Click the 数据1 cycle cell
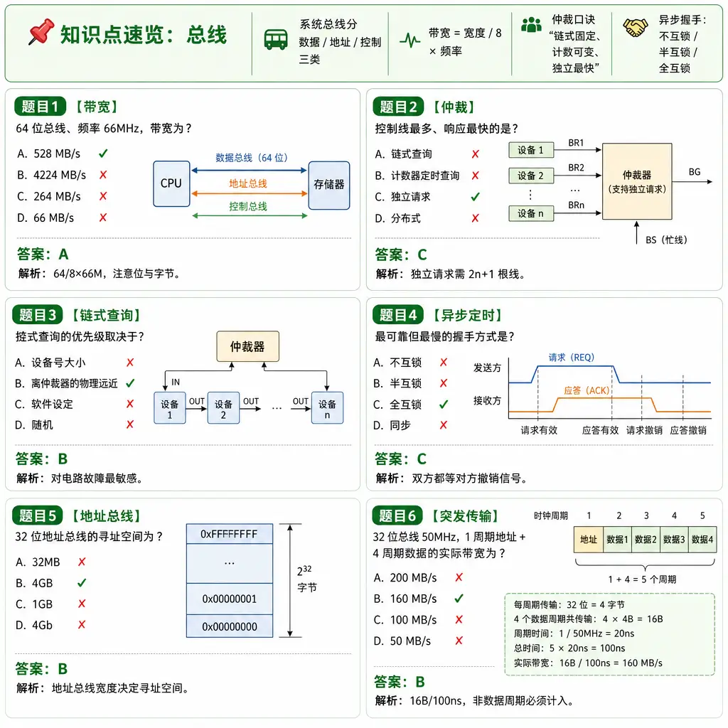Image resolution: width=728 pixels, height=728 pixels. tap(618, 540)
